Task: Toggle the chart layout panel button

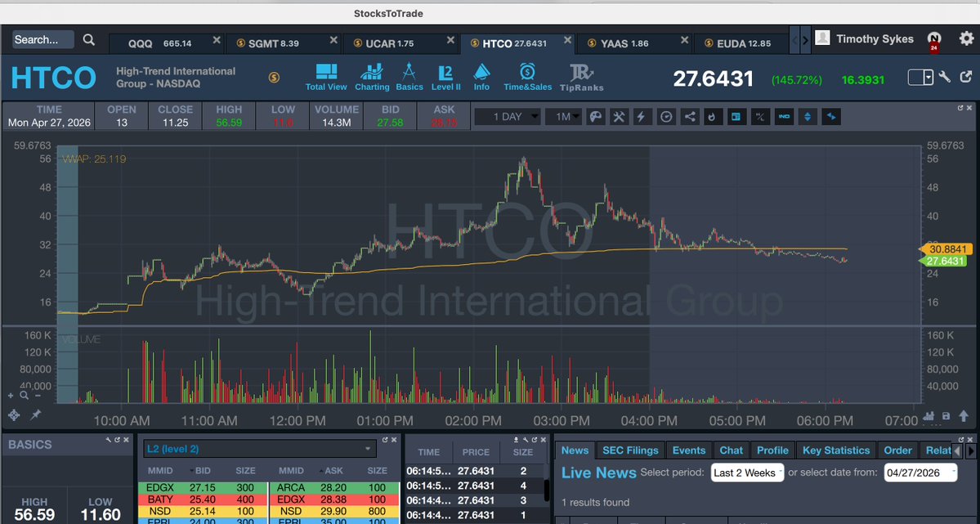Action: pyautogui.click(x=736, y=117)
